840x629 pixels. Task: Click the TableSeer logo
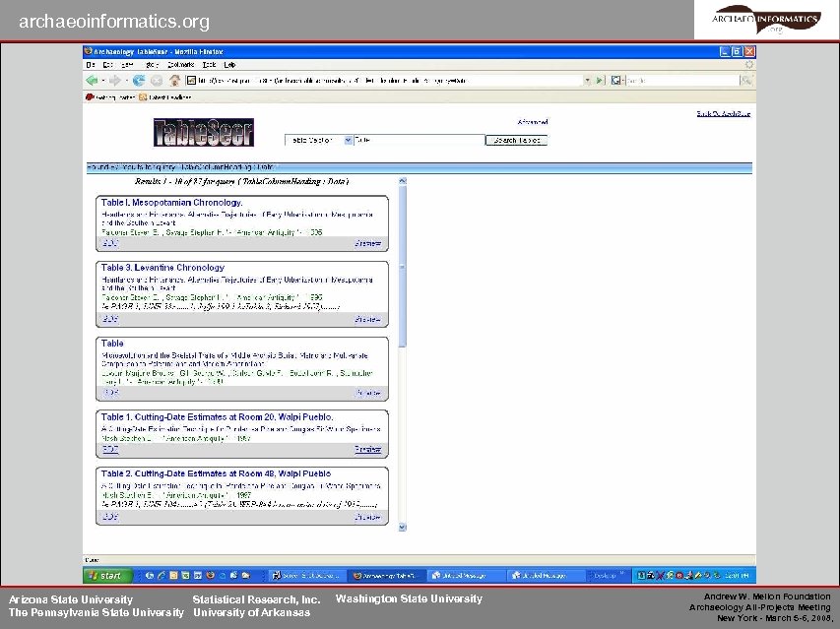click(204, 132)
